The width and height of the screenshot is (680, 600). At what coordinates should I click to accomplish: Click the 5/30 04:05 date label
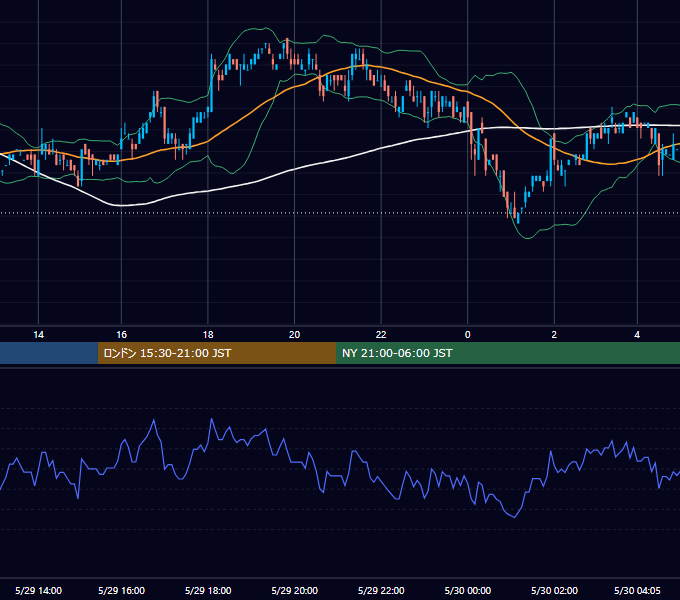tap(637, 590)
